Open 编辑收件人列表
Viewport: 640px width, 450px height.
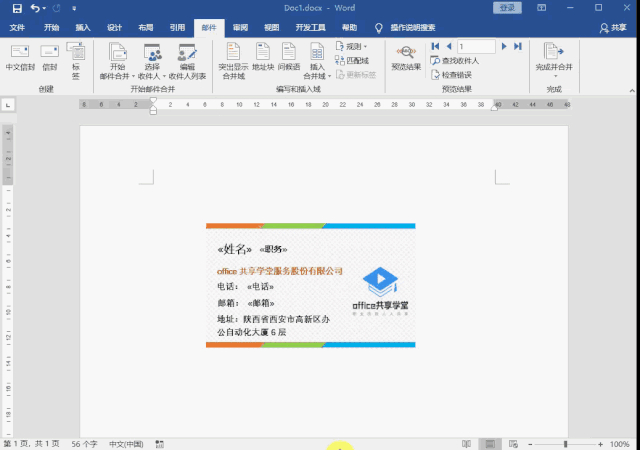tap(187, 61)
